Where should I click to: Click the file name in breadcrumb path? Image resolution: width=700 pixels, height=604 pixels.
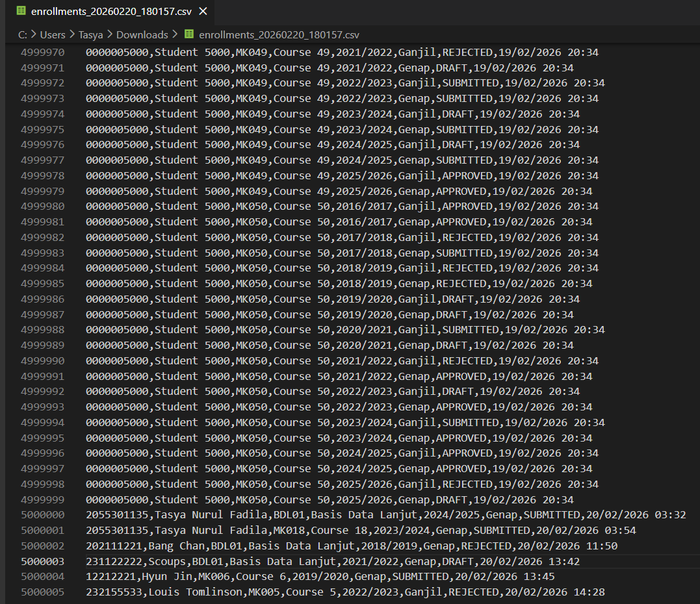pyautogui.click(x=279, y=35)
